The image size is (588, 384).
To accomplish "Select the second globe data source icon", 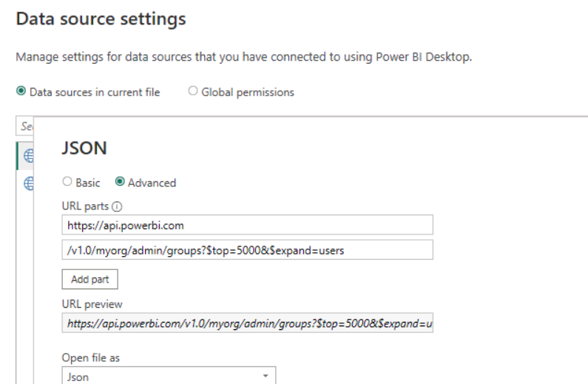I will (29, 183).
